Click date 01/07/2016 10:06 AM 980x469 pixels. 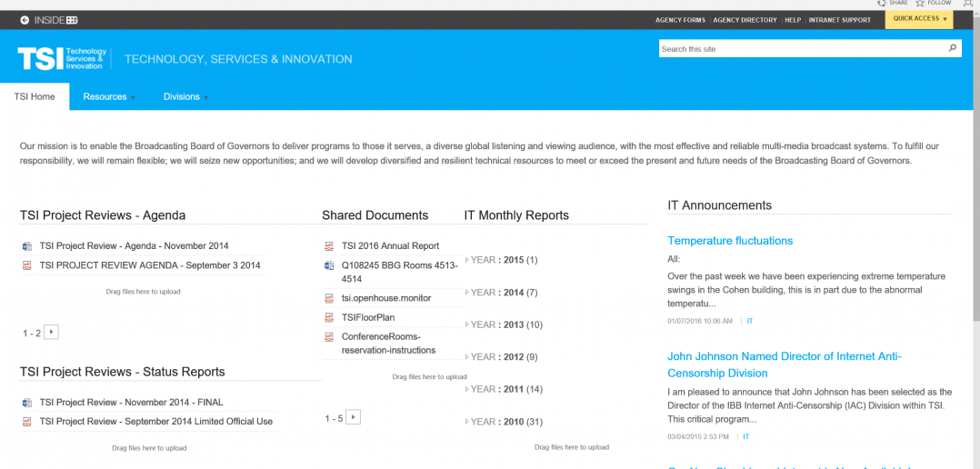pyautogui.click(x=700, y=321)
